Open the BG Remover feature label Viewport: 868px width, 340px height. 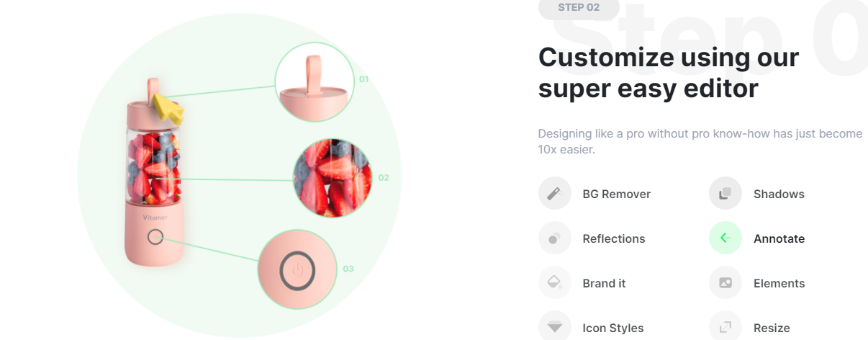click(x=616, y=194)
